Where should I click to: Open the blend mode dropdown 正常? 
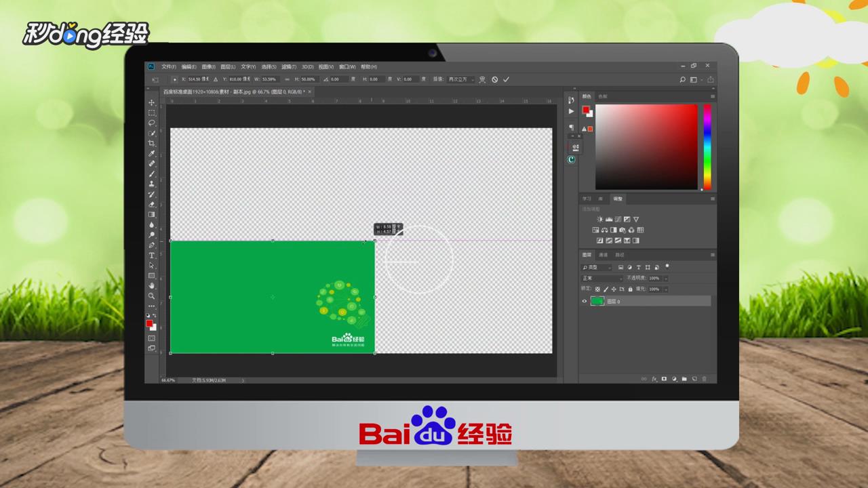tap(602, 279)
